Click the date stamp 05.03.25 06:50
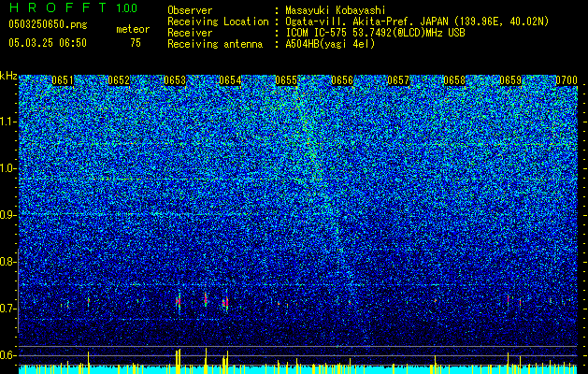Viewport: 588px width, 374px height. pyautogui.click(x=48, y=43)
